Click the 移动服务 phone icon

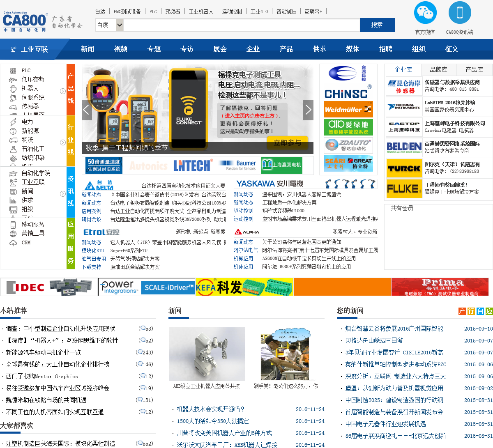[x=13, y=225]
